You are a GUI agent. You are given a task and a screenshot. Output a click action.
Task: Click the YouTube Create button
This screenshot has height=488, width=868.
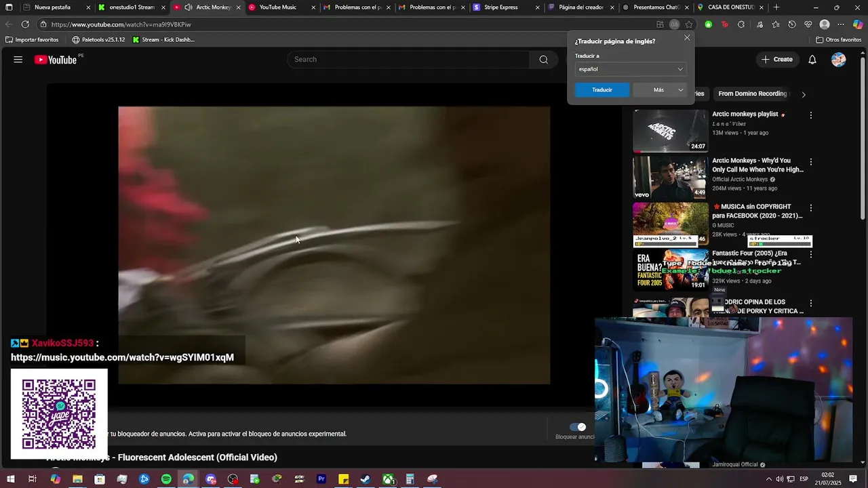coord(776,60)
